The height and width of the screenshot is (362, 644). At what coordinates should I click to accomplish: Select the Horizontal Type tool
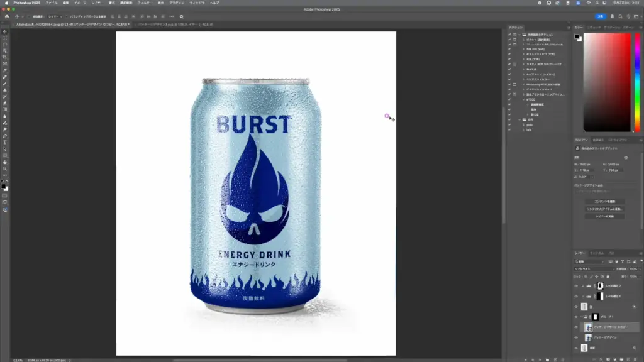tap(4, 143)
